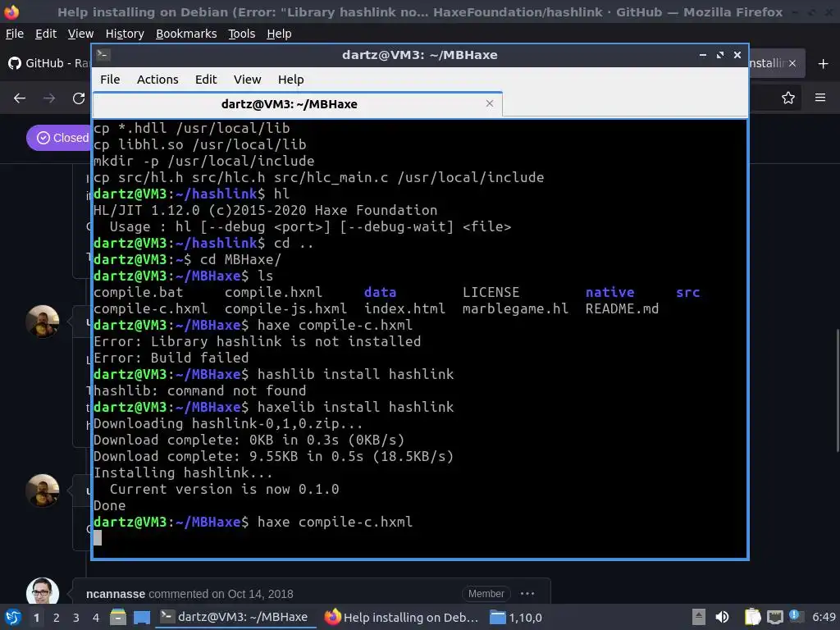The image size is (840, 630).
Task: Open Firefox's Edit menu
Action: click(x=46, y=34)
